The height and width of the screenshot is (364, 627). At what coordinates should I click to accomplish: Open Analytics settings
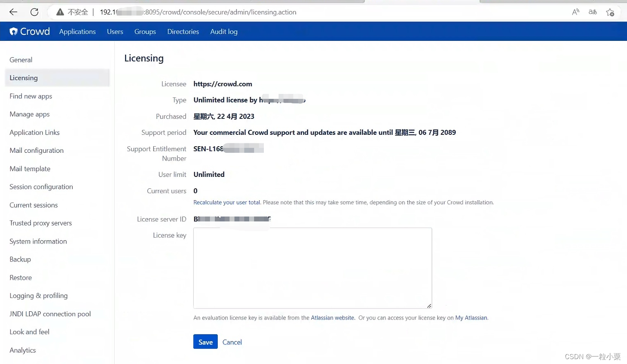(x=22, y=350)
